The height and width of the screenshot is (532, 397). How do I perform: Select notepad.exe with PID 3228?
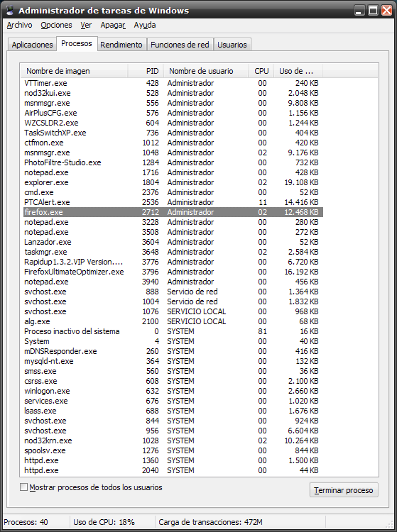click(x=173, y=222)
